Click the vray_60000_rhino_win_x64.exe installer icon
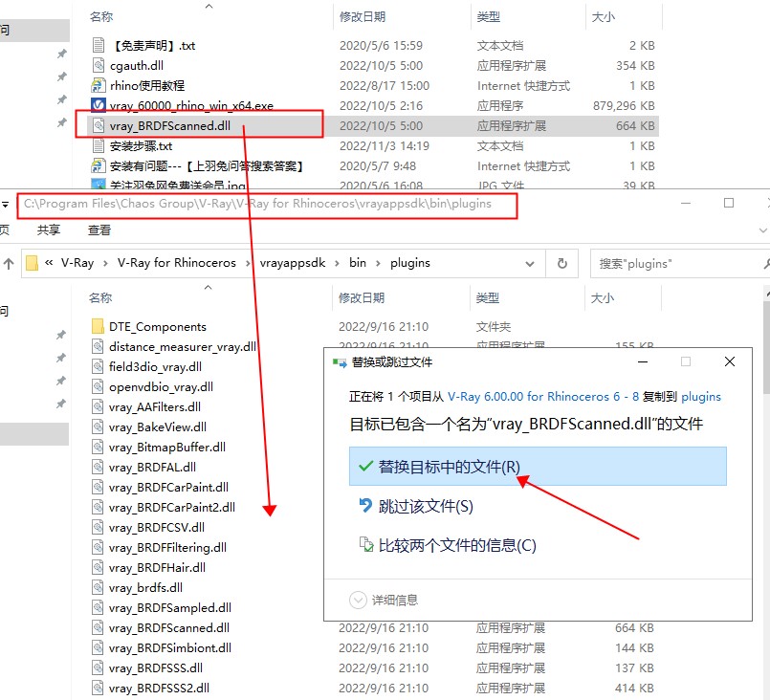The width and height of the screenshot is (770, 700). click(x=98, y=105)
